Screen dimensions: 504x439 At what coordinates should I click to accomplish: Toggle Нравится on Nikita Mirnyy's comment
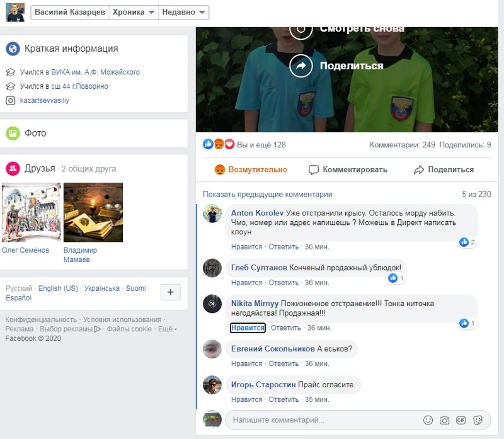pos(248,328)
